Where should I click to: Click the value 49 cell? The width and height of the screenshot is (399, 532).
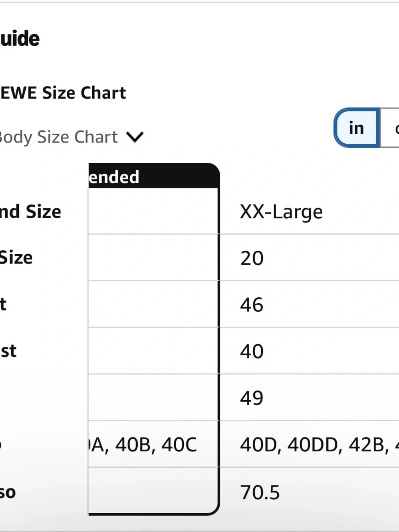point(252,398)
